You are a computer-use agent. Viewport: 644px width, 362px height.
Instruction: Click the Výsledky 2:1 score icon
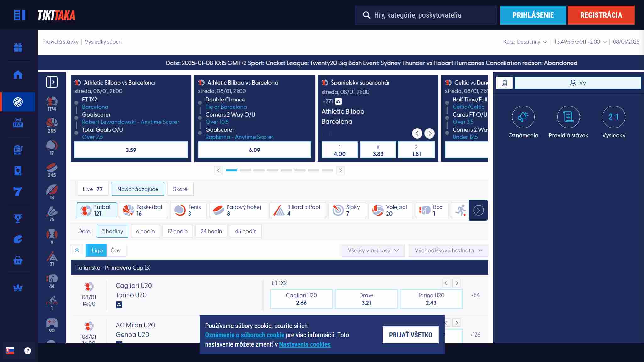[614, 117]
